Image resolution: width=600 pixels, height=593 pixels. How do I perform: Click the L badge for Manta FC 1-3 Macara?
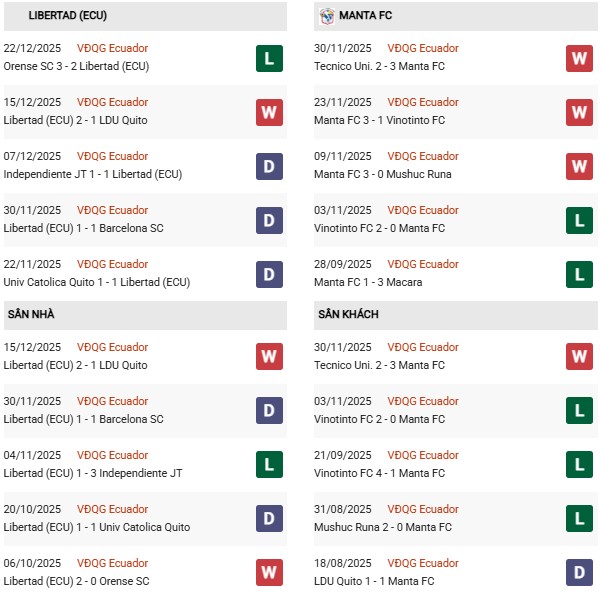coord(579,274)
